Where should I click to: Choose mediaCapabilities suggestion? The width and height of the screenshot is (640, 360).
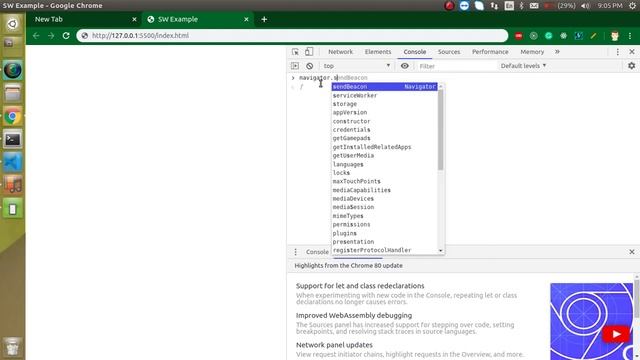(x=384, y=190)
